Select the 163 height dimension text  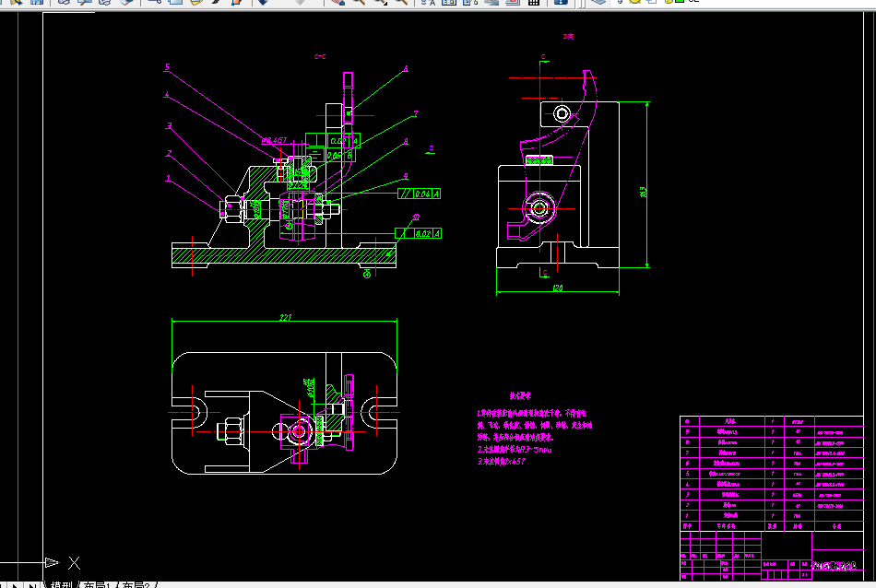[x=643, y=192]
